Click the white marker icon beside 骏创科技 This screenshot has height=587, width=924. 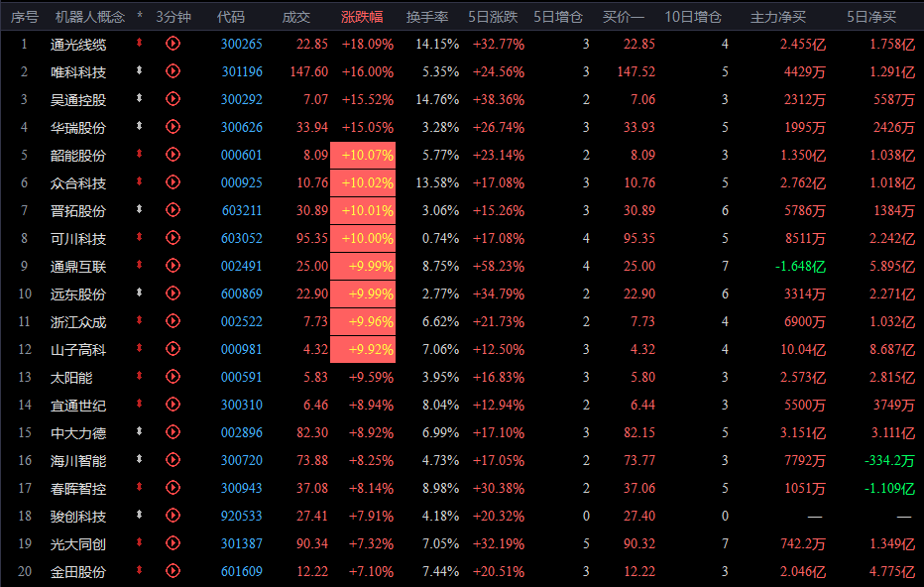[x=139, y=514]
